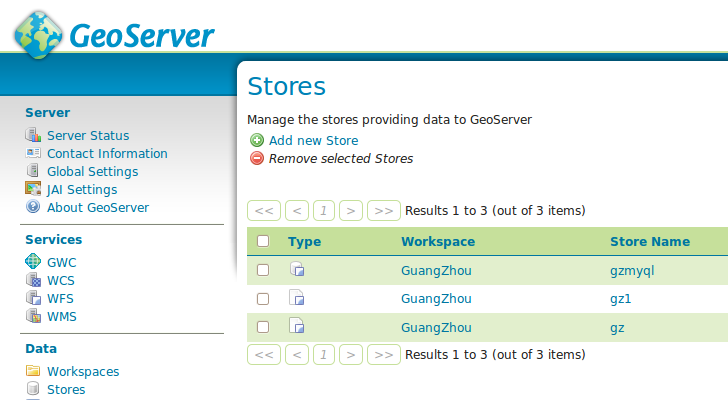Jump to last page with top >> button
Screen dimensions: 728x400
tap(384, 211)
